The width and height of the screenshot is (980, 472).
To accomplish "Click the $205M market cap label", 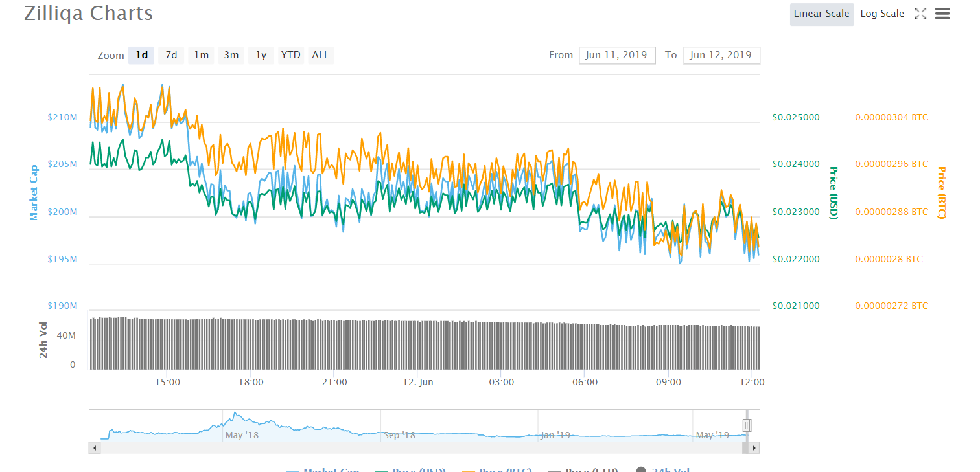I will [x=62, y=164].
